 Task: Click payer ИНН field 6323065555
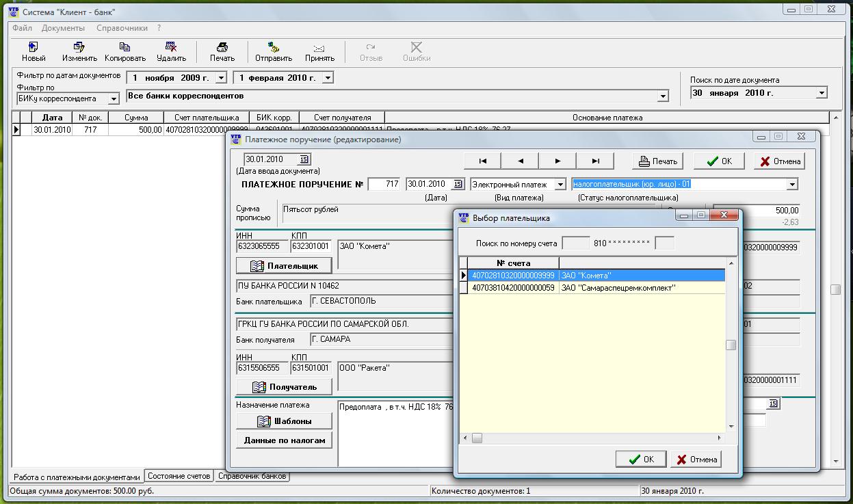[x=263, y=246]
